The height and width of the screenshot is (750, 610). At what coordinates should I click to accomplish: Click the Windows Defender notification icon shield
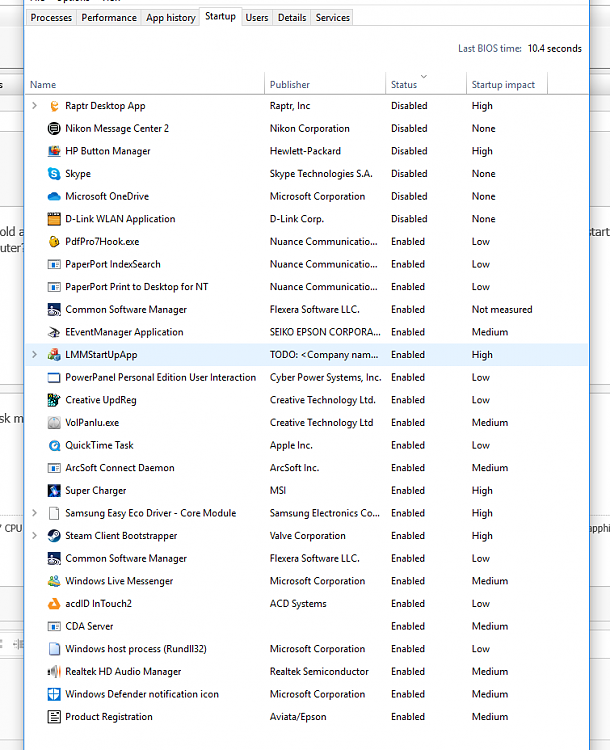[54, 694]
